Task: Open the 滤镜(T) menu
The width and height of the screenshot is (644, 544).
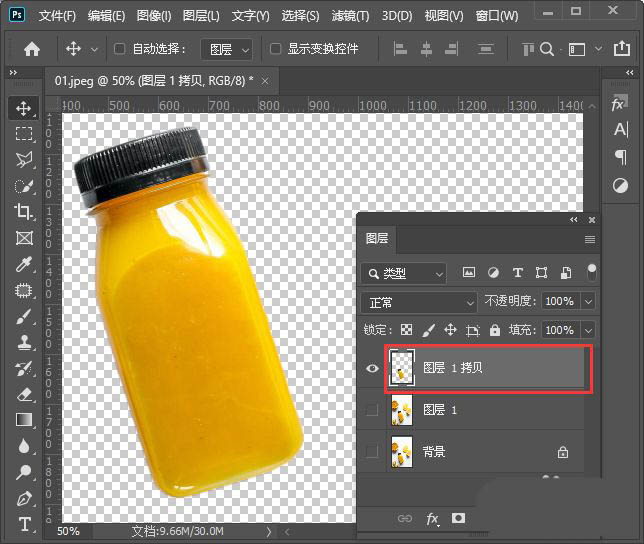Action: (350, 16)
